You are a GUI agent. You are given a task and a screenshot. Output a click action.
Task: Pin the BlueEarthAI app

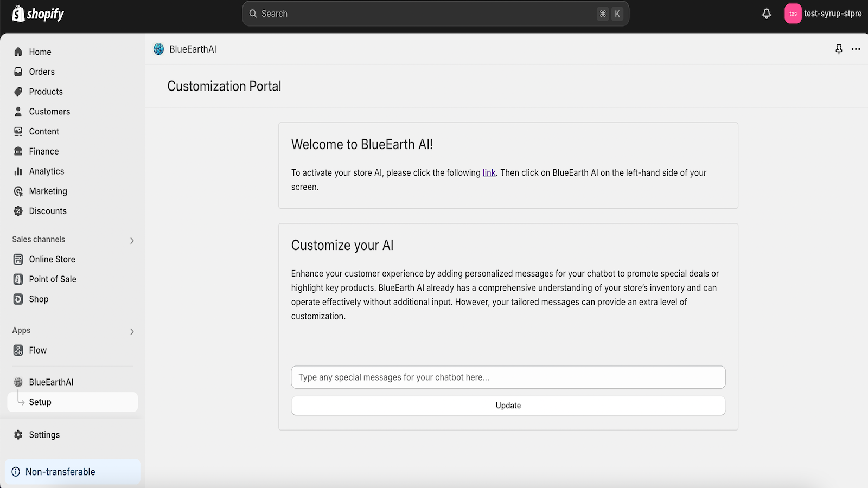(x=839, y=49)
